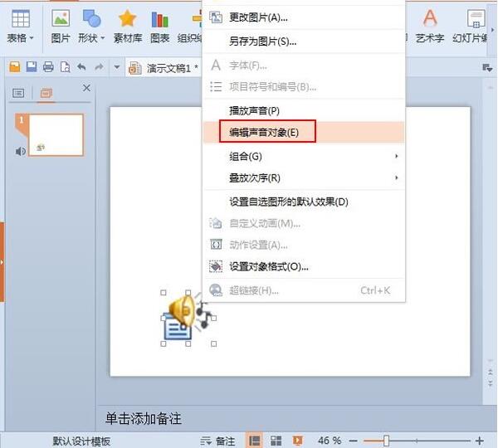Switch to slide sorter view icon
The width and height of the screenshot is (498, 448).
[x=276, y=441]
